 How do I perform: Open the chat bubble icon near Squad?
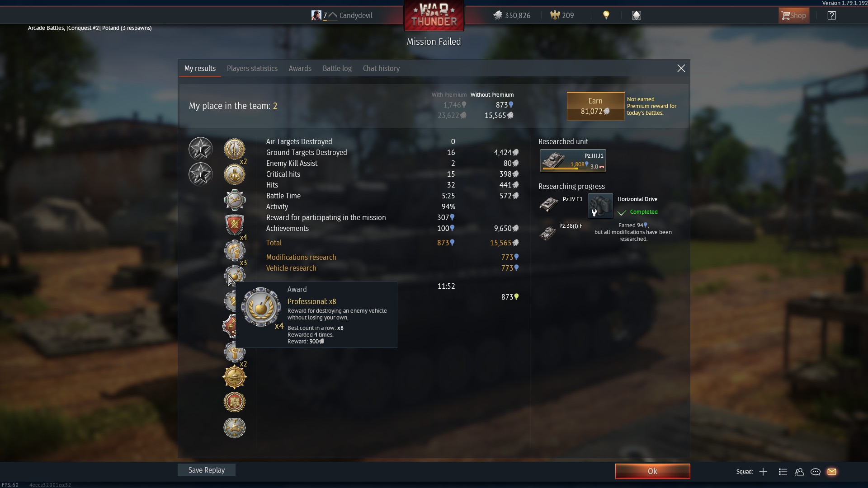pyautogui.click(x=816, y=472)
